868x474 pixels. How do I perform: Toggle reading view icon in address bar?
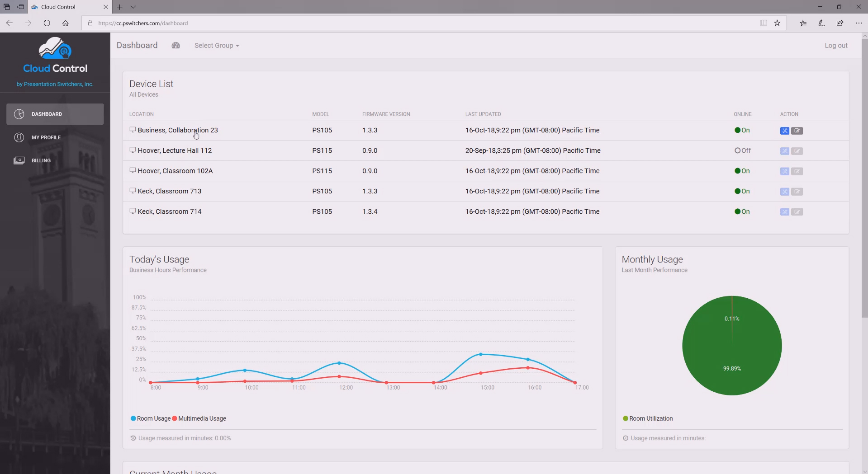[764, 23]
